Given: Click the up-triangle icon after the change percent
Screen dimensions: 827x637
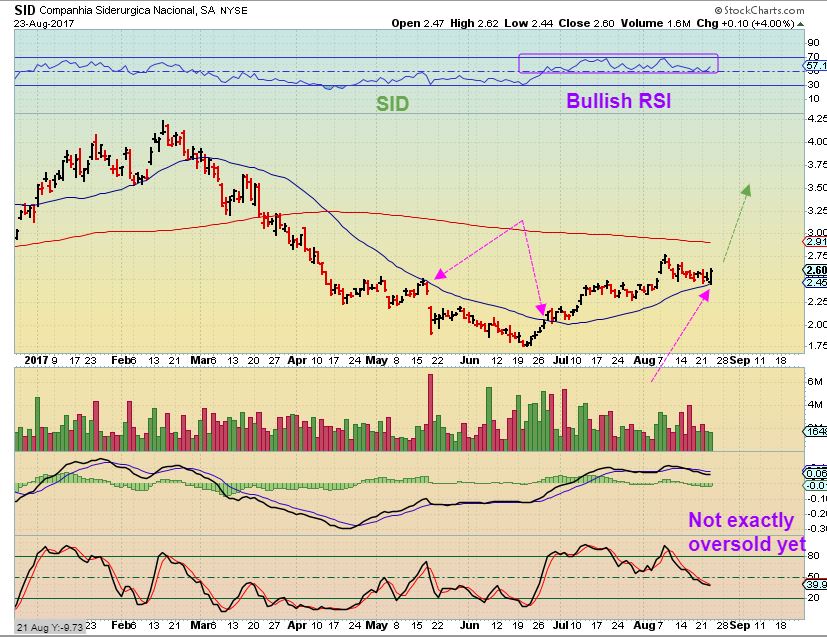Looking at the screenshot, I should pyautogui.click(x=800, y=24).
